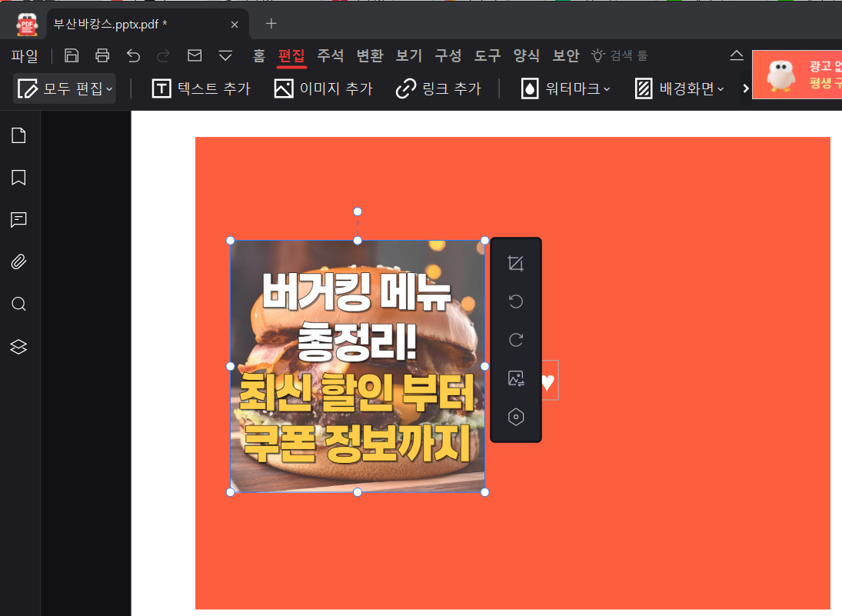842x616 pixels.
Task: Save the document with the floppy icon
Action: pos(72,56)
